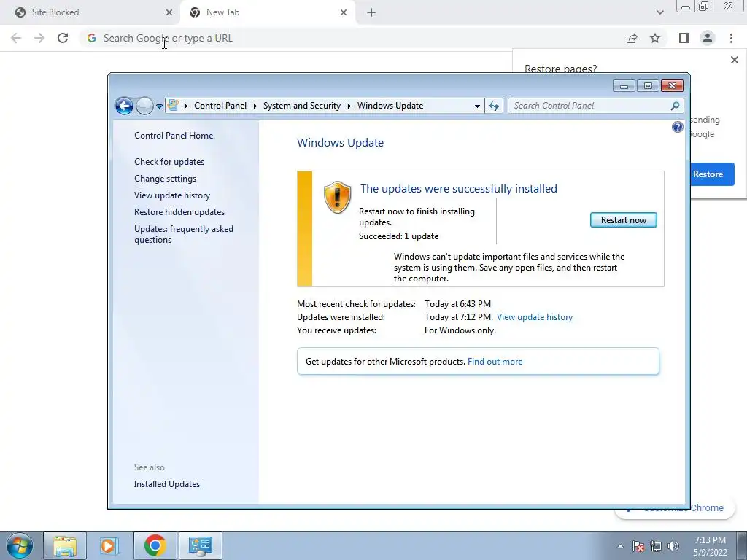Screen dimensions: 747x560
Task: Click the Control Panel refresh button
Action: click(x=494, y=106)
